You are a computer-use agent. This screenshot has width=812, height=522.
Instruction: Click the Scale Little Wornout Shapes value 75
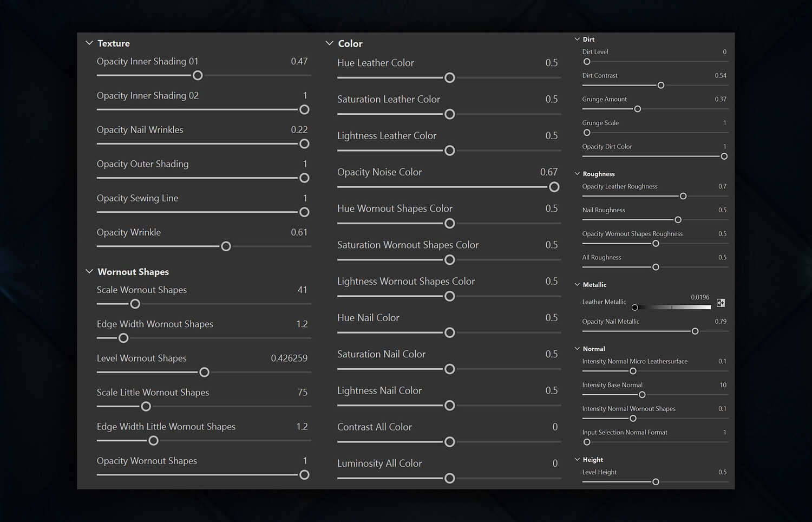click(302, 393)
